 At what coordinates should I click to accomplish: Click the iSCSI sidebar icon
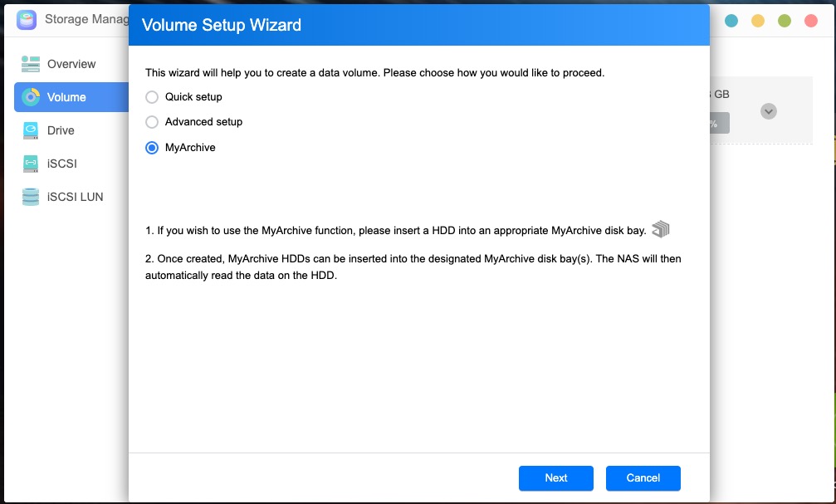(x=31, y=164)
